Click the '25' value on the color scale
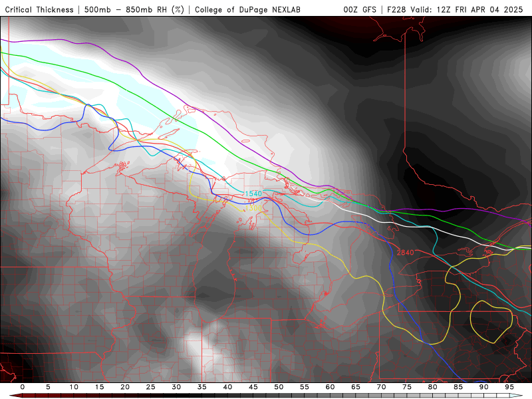Screen dimensions: 532x399 [150, 387]
